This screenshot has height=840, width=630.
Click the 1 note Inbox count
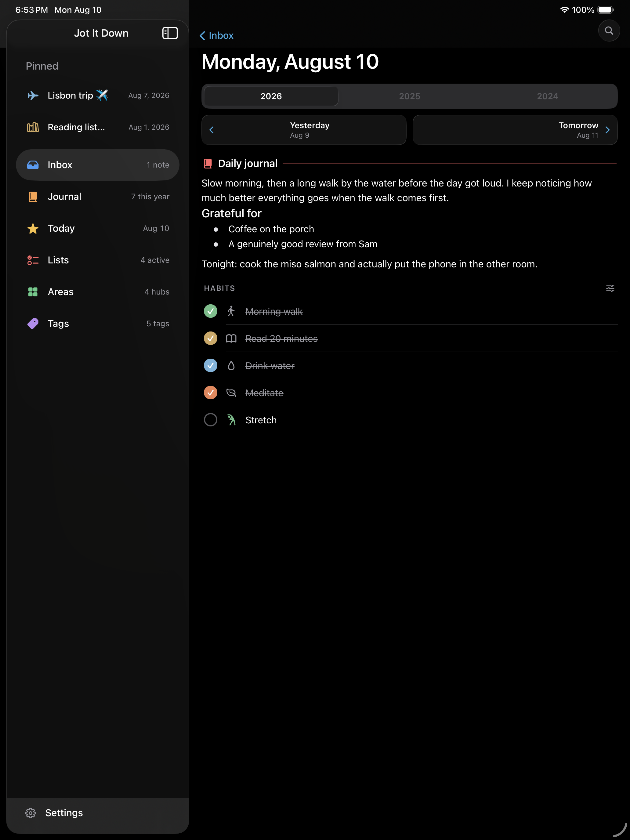pyautogui.click(x=158, y=165)
